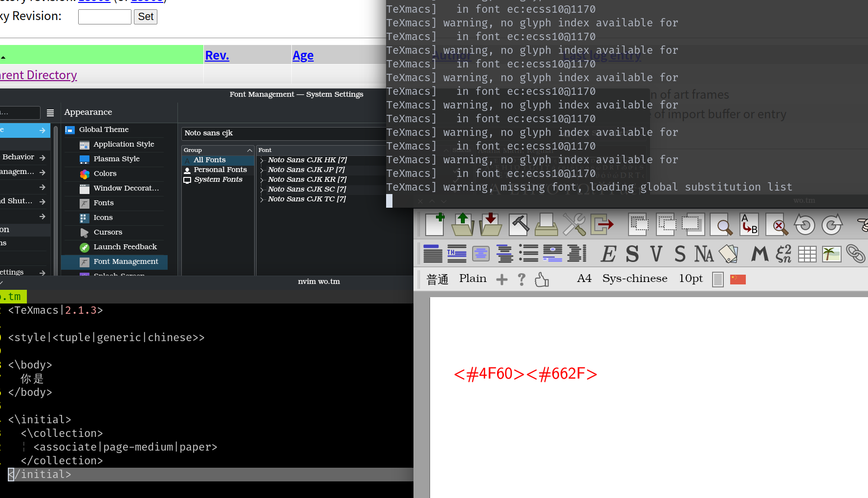The width and height of the screenshot is (868, 498).
Task: Click the background color swatch in TeXmacs status bar
Action: 717,279
